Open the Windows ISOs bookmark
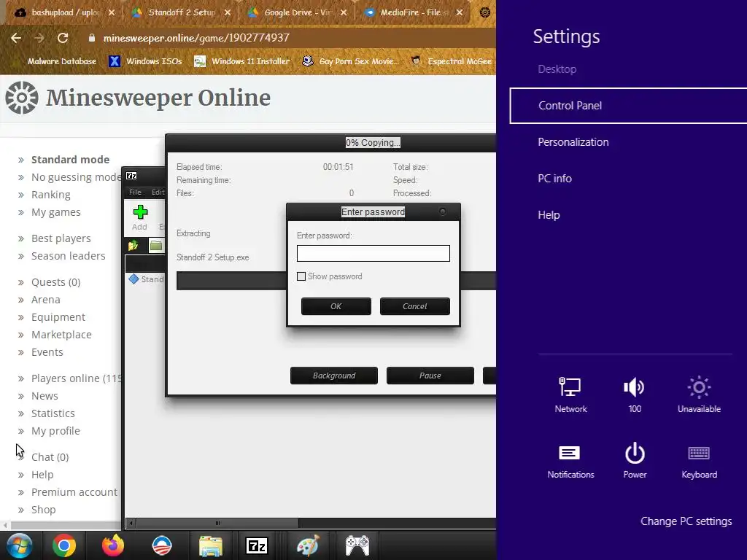 (145, 61)
